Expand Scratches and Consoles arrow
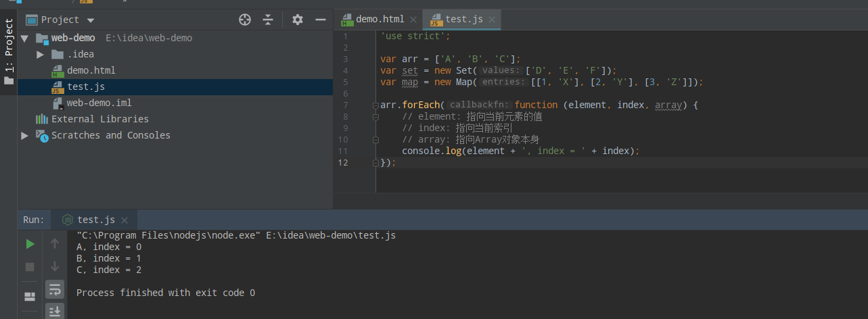This screenshot has width=868, height=319. [x=25, y=135]
